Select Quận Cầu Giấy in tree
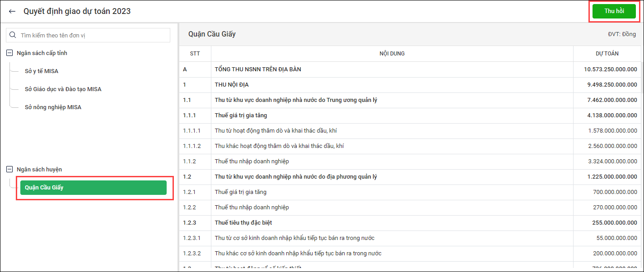644x272 pixels. 93,188
